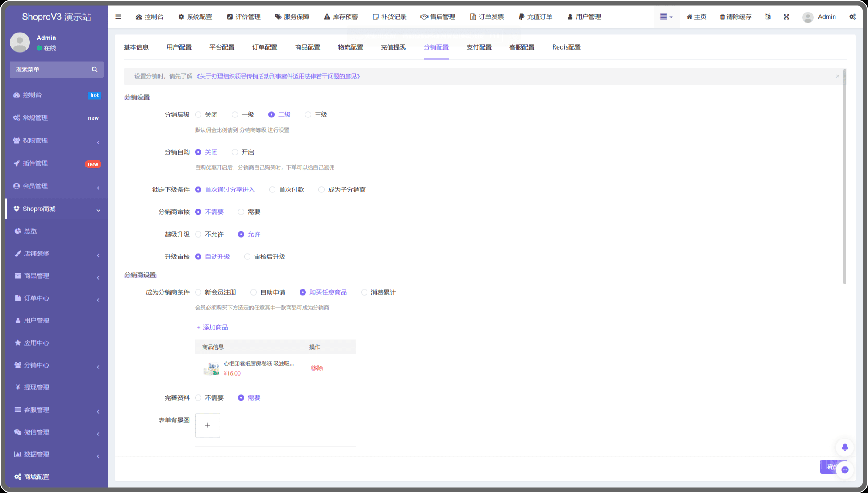This screenshot has width=868, height=493.
Task: Select 审核后升级 radio option
Action: [x=247, y=257]
